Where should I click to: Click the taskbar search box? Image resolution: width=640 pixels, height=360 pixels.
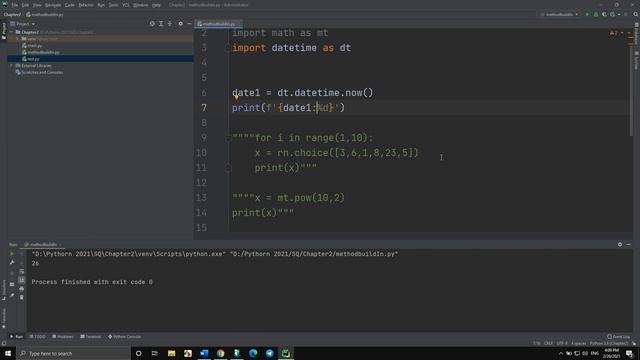(73, 353)
